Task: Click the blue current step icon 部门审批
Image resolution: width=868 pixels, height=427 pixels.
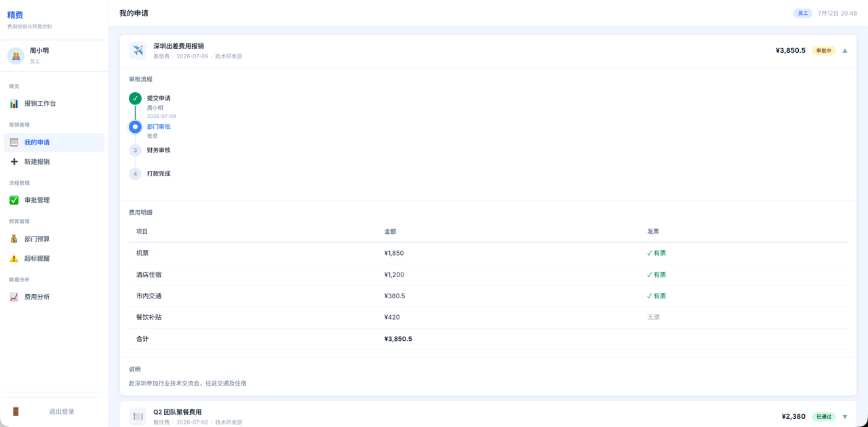Action: pos(135,127)
